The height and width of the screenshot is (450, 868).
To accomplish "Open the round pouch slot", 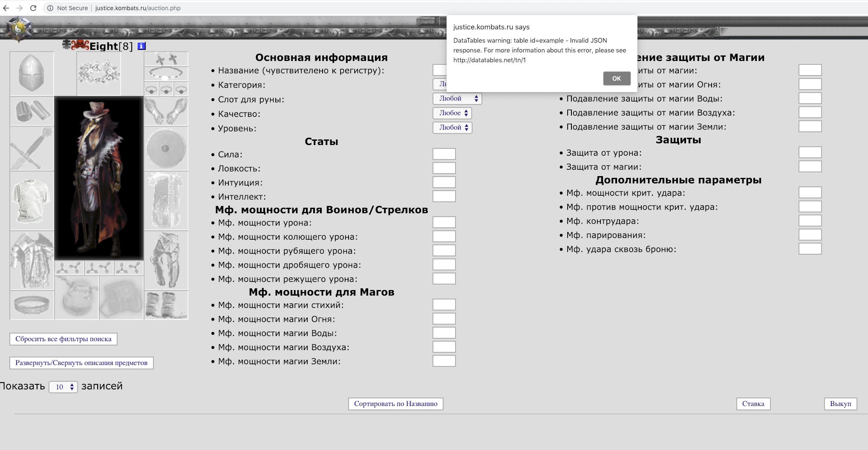I will pyautogui.click(x=77, y=298).
